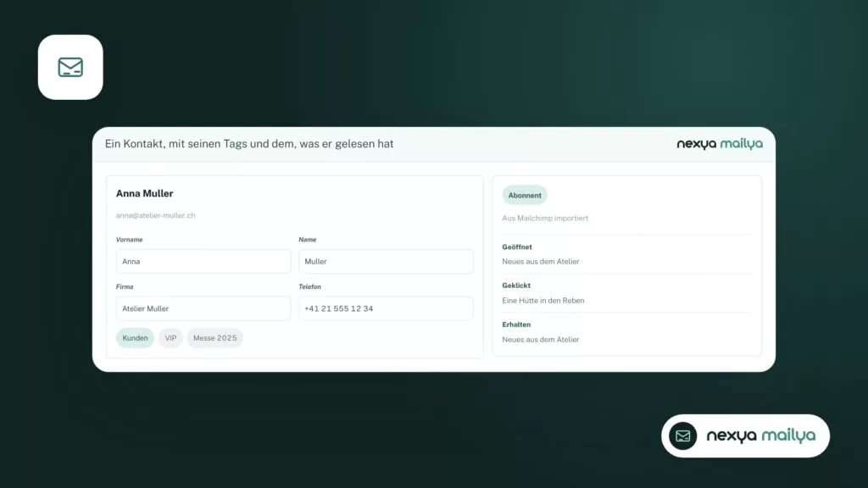This screenshot has height=488, width=868.
Task: Click the Geklickt activity label
Action: point(516,286)
